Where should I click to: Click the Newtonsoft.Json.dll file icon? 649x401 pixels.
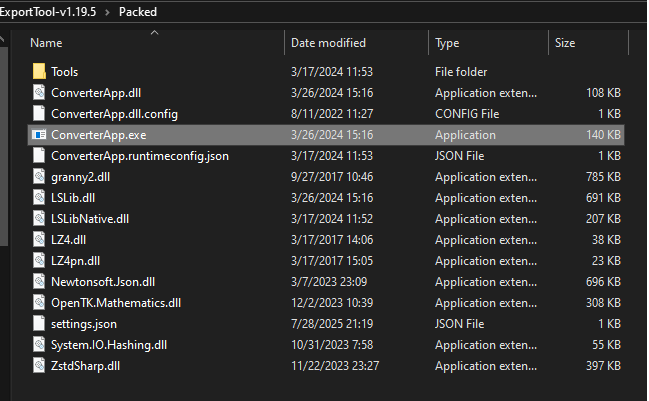39,282
